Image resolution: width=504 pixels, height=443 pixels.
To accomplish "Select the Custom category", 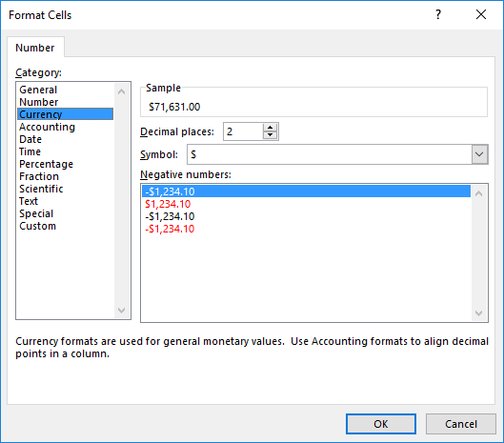I will click(x=37, y=226).
